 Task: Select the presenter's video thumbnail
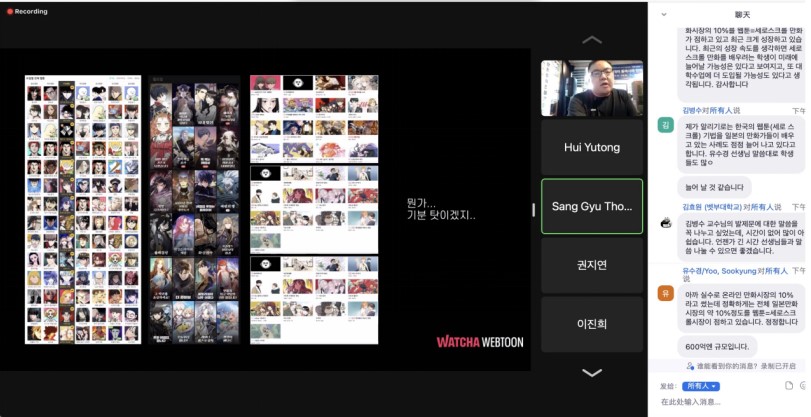(x=591, y=89)
